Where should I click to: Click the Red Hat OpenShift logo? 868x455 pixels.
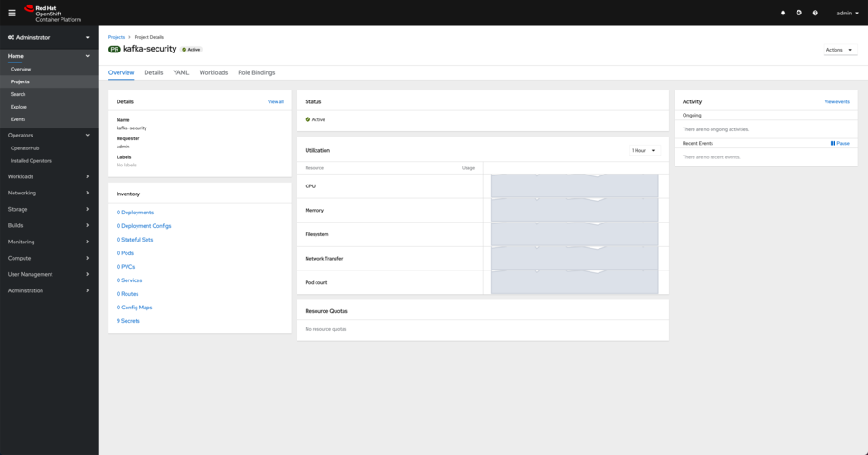pos(52,14)
